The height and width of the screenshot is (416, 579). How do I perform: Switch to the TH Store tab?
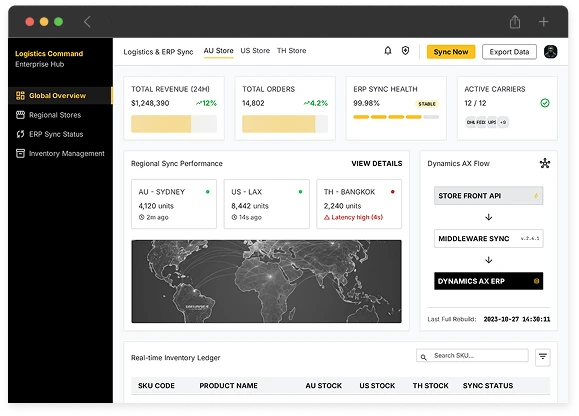click(292, 51)
